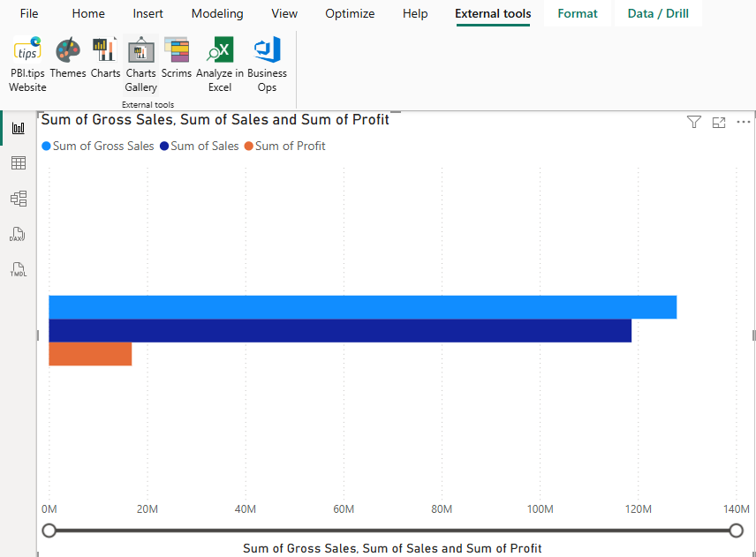Go to the Data / Drill tab

[658, 13]
